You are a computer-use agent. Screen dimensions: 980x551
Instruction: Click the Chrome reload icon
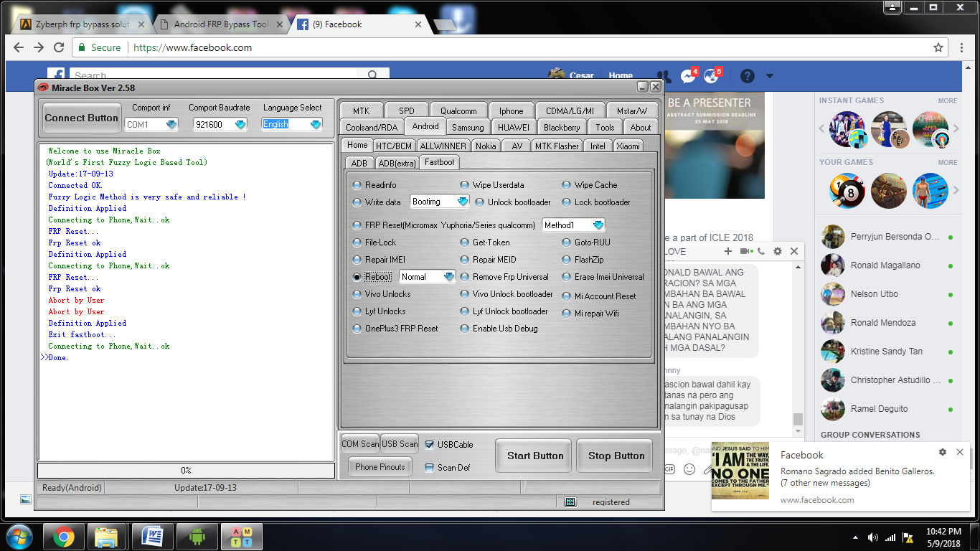click(59, 47)
